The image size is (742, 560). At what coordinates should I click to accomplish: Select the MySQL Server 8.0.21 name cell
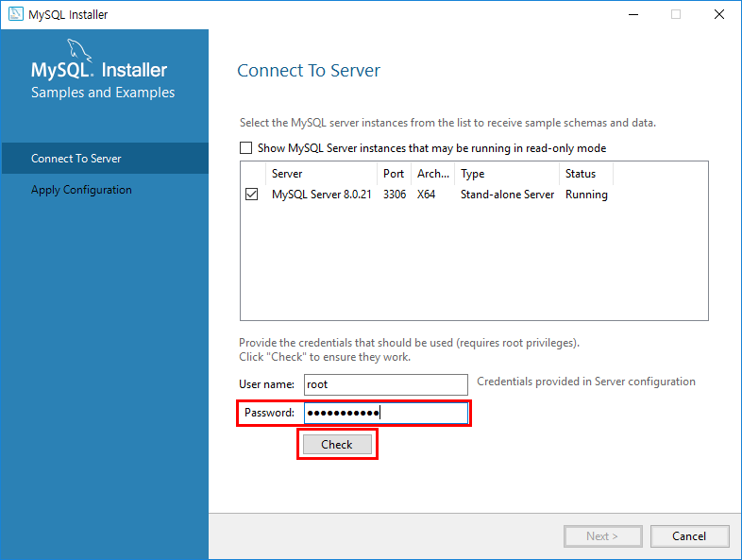pos(322,195)
